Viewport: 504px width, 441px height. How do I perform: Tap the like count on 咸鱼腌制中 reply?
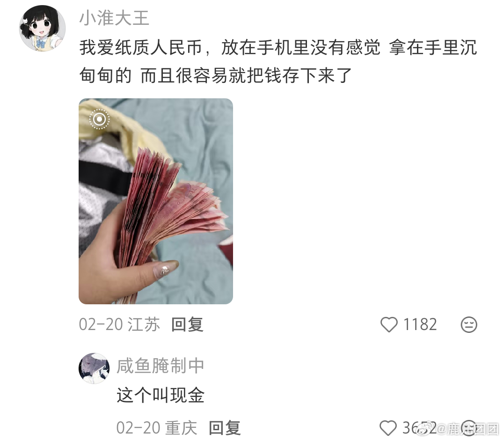(419, 428)
